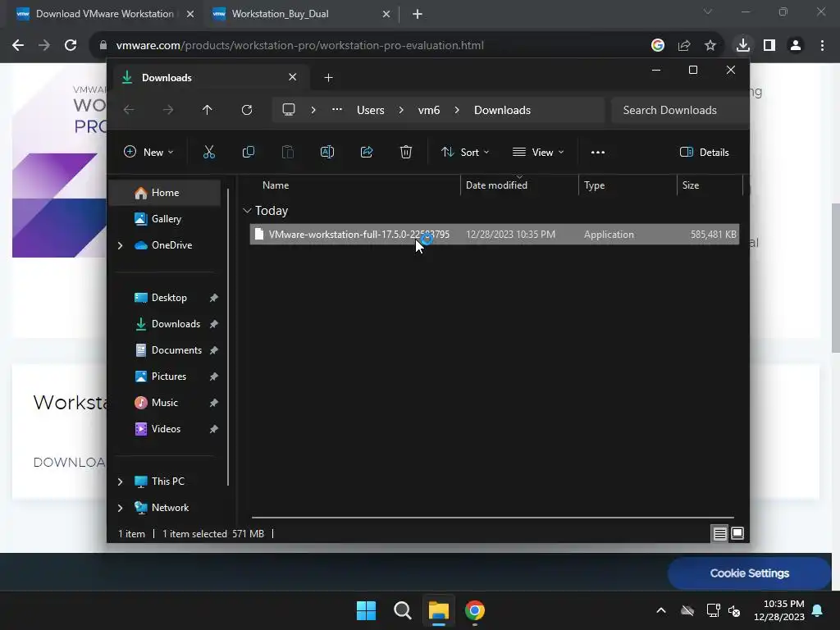Expand This PC in navigation pane
The height and width of the screenshot is (630, 840).
[120, 482]
